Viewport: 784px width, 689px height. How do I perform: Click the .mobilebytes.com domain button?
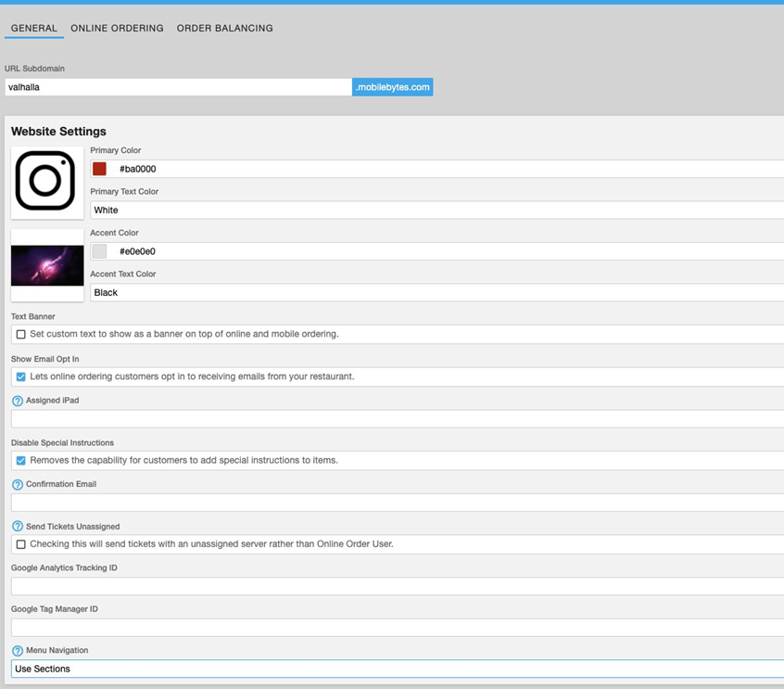click(x=393, y=87)
